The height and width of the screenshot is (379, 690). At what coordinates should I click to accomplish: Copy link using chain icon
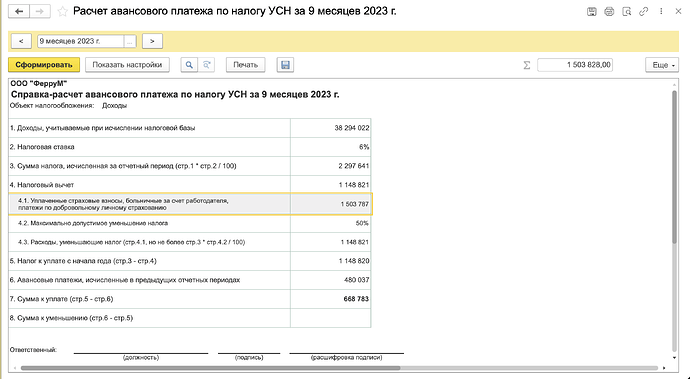click(643, 12)
